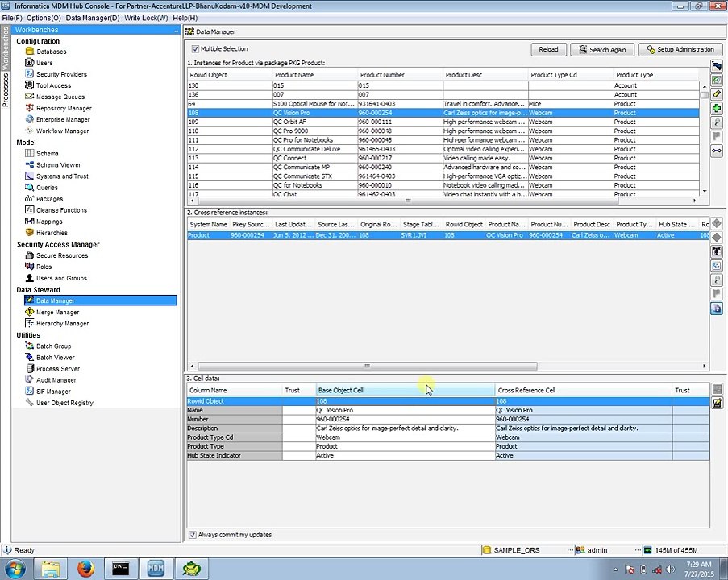The width and height of the screenshot is (728, 580).
Task: Select the QC Communicate Deluxe row
Action: point(443,149)
